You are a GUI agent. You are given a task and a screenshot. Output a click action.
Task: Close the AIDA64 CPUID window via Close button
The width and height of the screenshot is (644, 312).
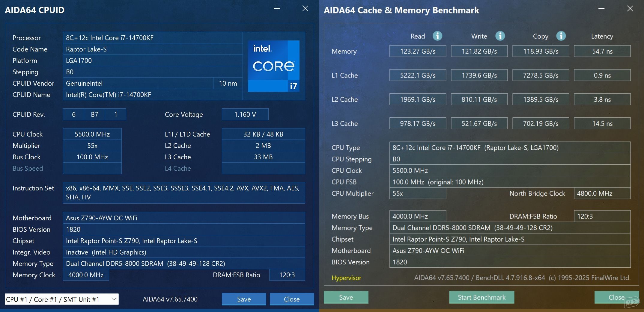[292, 299]
